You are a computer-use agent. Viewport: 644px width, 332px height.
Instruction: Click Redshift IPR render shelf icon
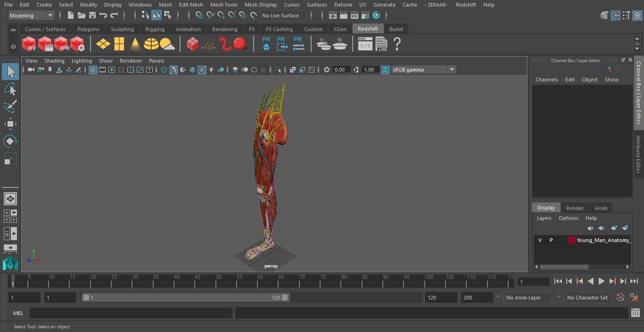(61, 44)
